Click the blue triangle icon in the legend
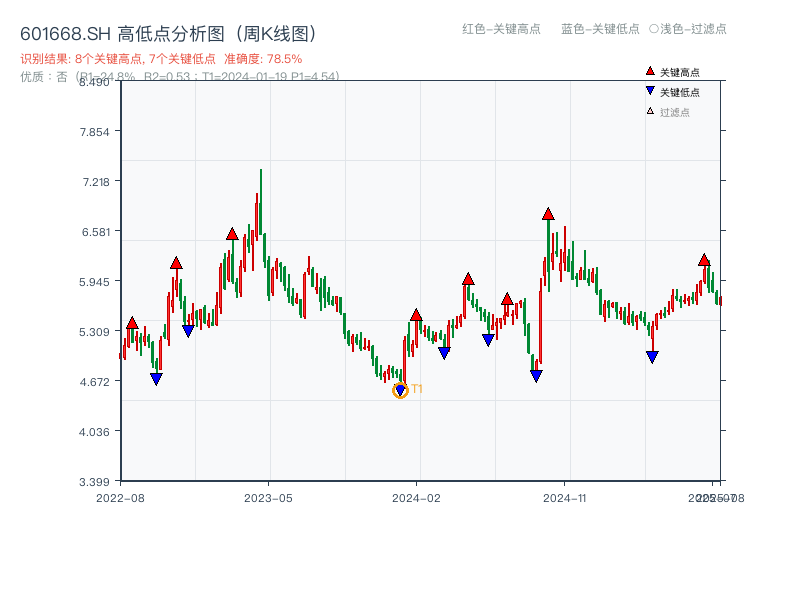800x600 pixels. [650, 91]
